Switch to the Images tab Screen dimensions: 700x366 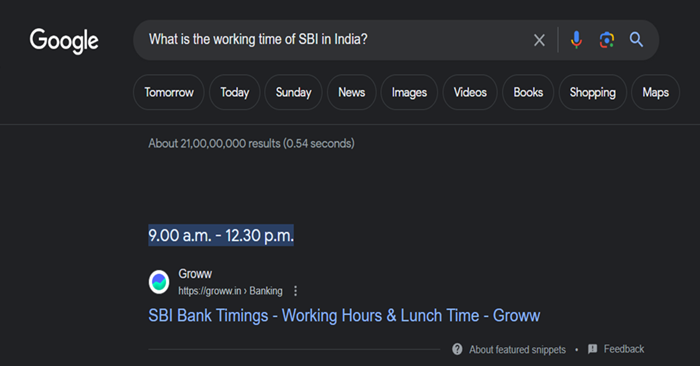pos(409,92)
